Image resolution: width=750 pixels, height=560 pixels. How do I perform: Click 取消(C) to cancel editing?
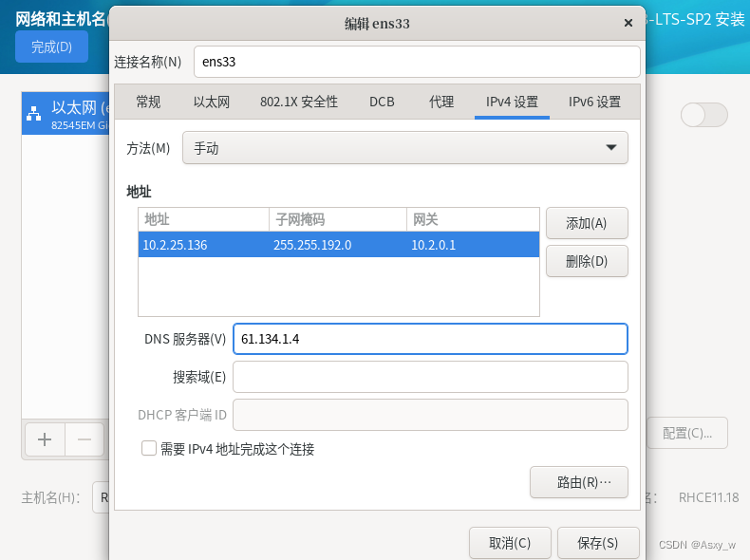point(510,543)
